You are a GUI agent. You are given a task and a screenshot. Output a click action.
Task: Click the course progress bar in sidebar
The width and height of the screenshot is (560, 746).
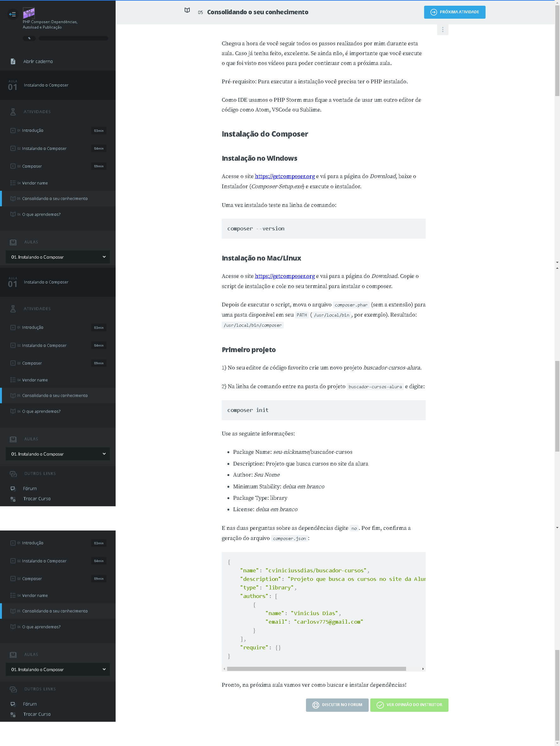[x=73, y=38]
